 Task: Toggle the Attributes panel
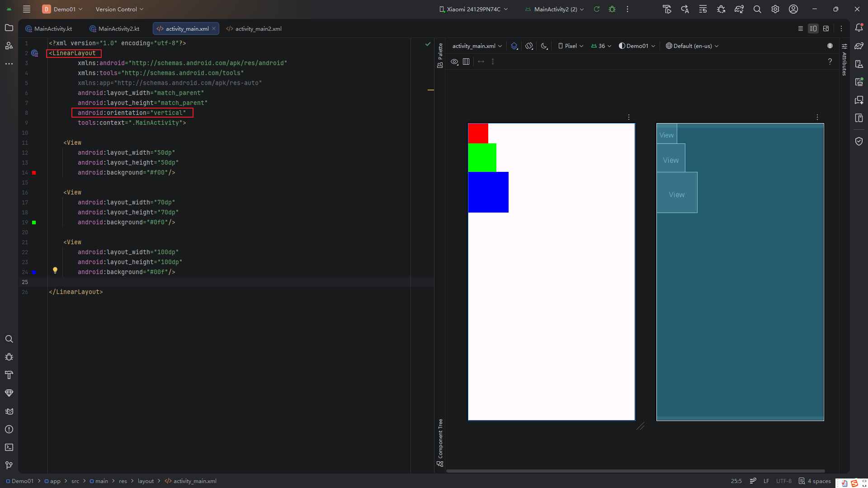point(844,61)
